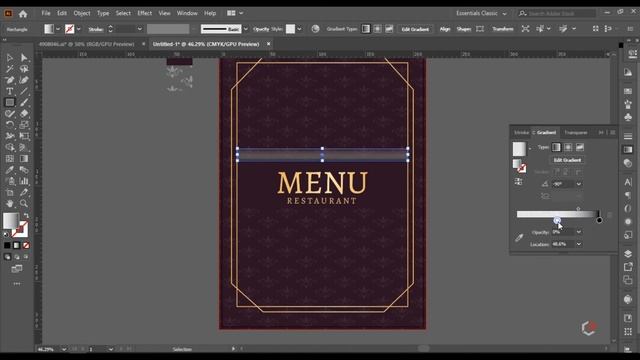Select the Column Graph tool
Screen dimensions: 640x360
click(24, 181)
